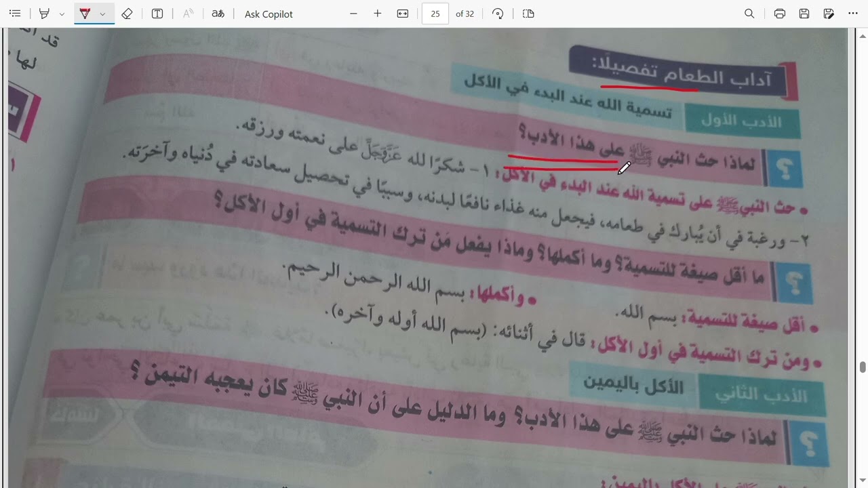Expand the Highlight color options arrow

62,14
